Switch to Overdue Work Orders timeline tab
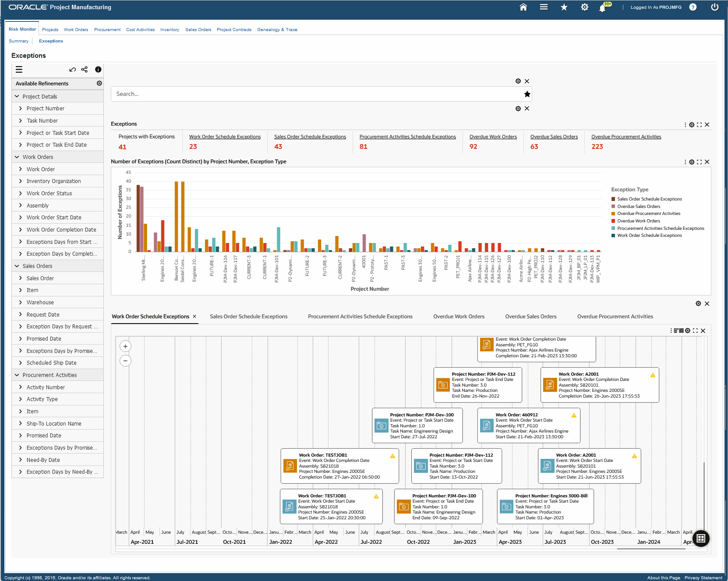 (x=459, y=317)
